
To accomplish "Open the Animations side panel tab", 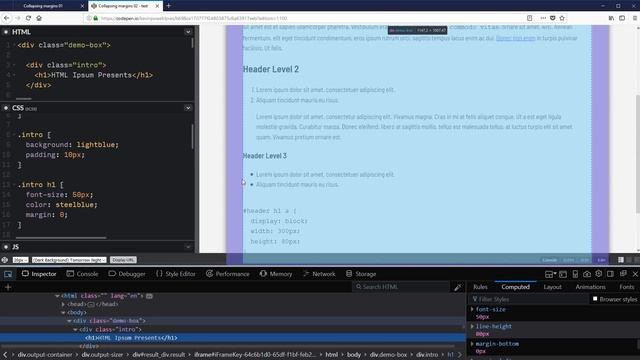I will point(590,287).
